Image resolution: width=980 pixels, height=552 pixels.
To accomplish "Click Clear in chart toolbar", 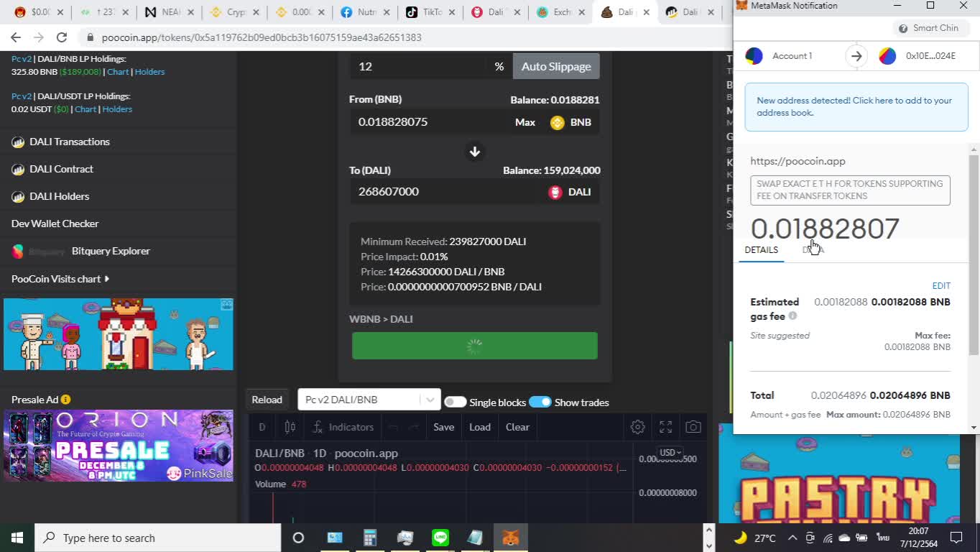I will tap(517, 427).
